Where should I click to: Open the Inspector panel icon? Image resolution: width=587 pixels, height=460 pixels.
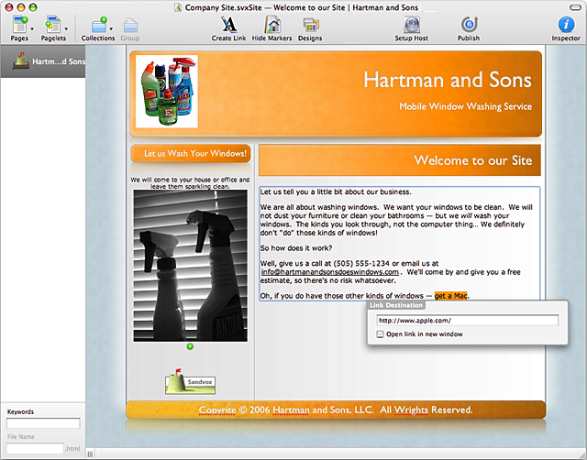[x=566, y=25]
